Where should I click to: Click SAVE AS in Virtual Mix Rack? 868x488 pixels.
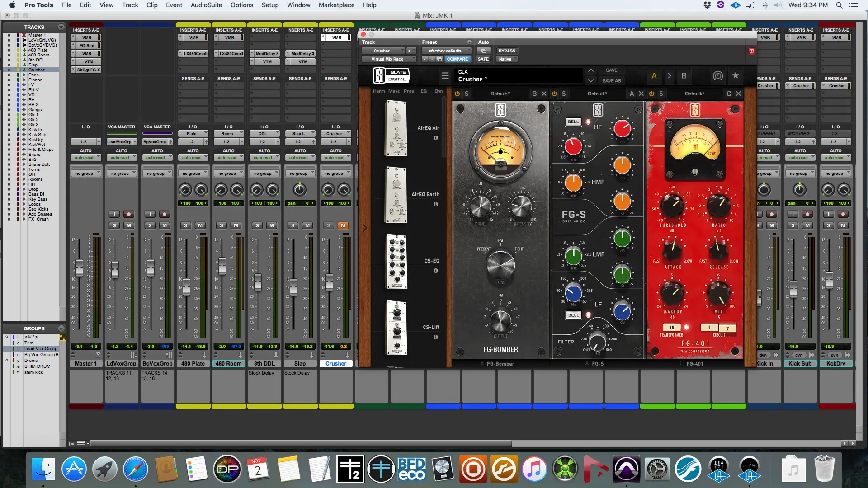tap(611, 81)
